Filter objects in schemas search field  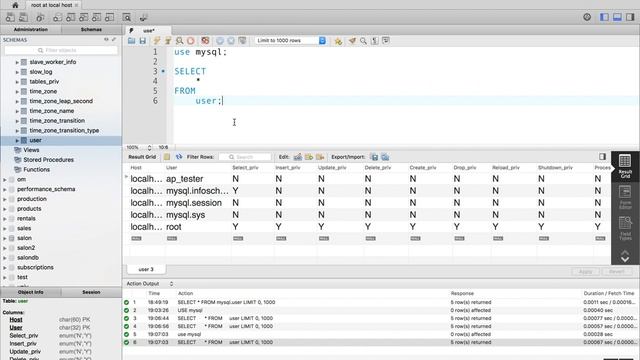point(61,50)
